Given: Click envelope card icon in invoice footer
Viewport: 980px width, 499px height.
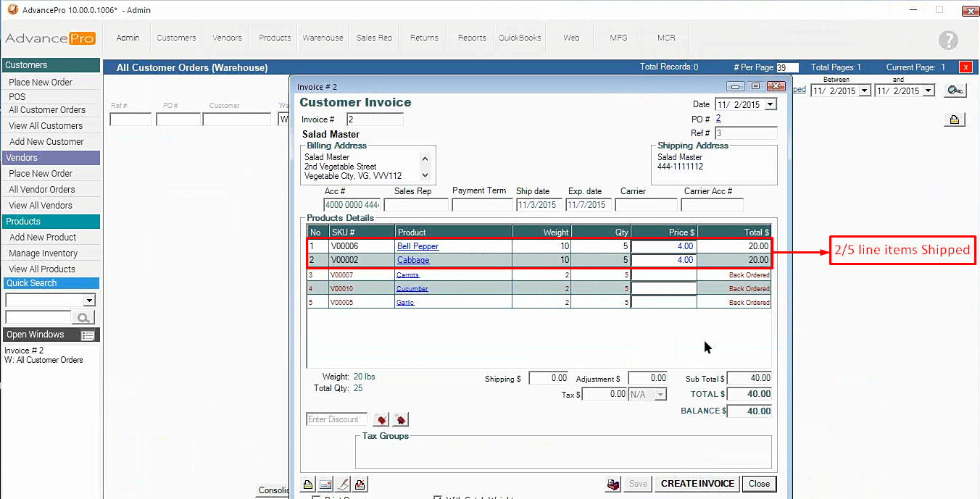Looking at the screenshot, I should click(x=325, y=485).
